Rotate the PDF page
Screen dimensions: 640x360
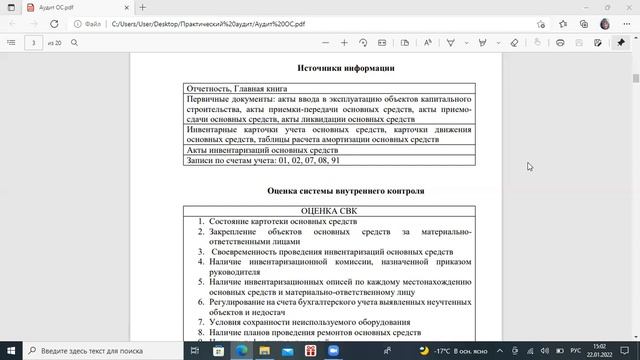pos(363,42)
